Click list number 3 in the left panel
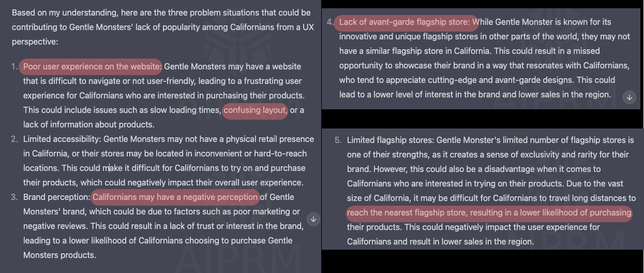 [14, 197]
